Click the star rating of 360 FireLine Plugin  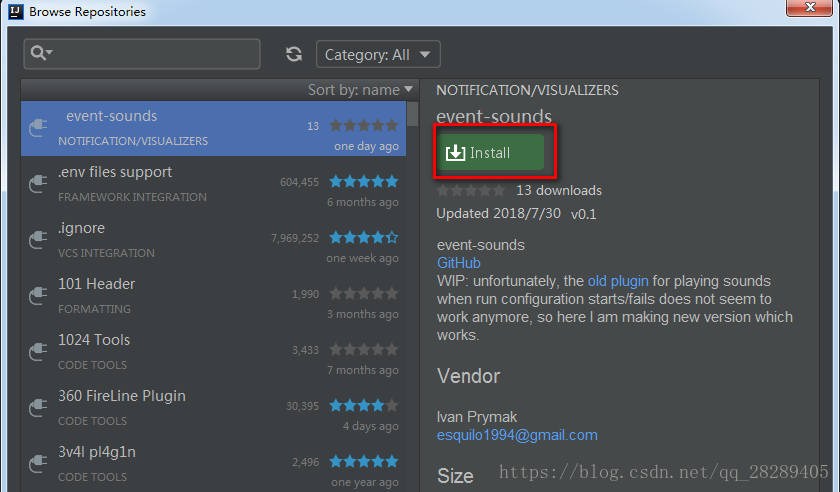(x=364, y=405)
